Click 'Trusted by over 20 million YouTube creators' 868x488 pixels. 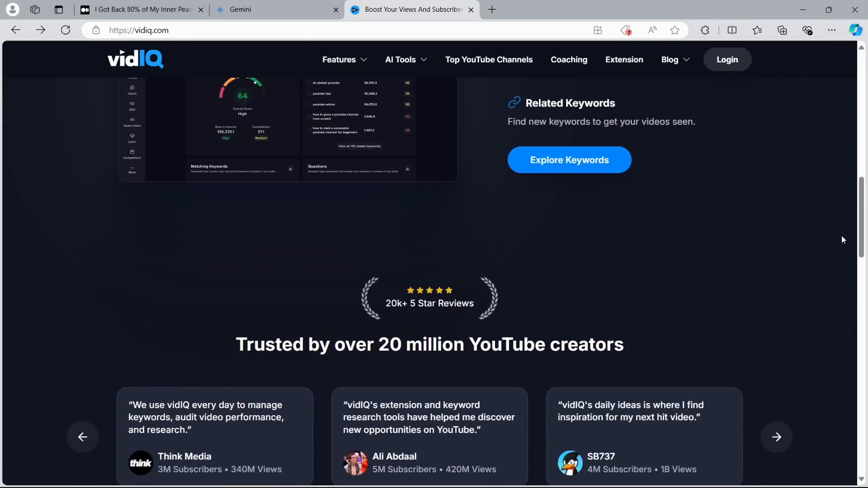429,344
